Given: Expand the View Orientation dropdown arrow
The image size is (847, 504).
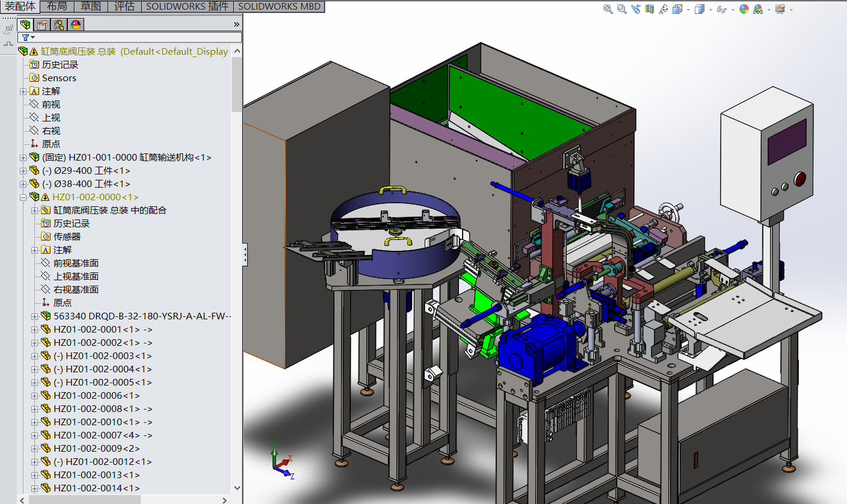Looking at the screenshot, I should point(688,10).
